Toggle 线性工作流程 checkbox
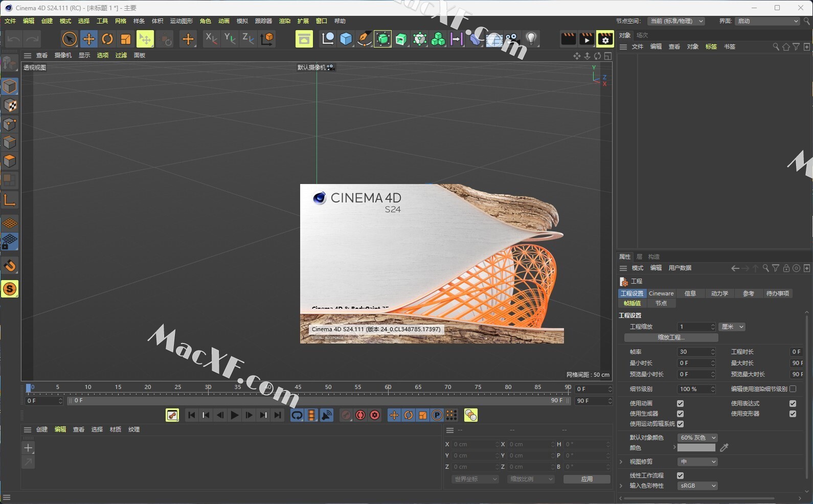Viewport: 813px width, 504px height. pyautogui.click(x=680, y=475)
